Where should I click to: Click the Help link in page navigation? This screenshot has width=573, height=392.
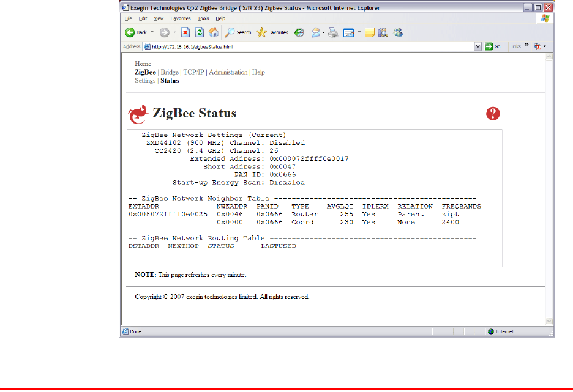(258, 72)
